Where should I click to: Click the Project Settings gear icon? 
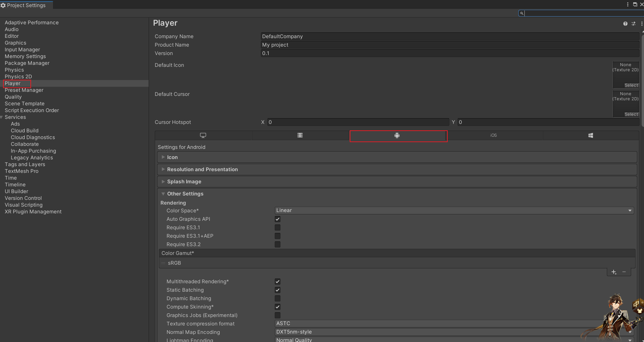click(x=3, y=5)
